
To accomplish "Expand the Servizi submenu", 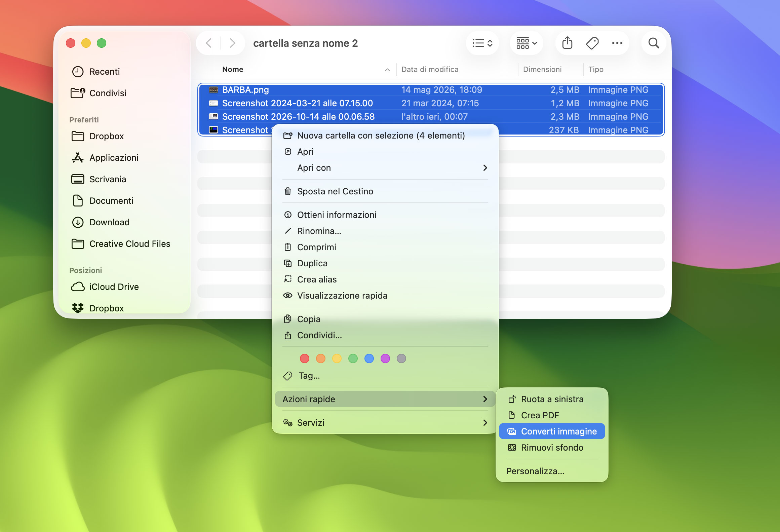I will [x=385, y=423].
